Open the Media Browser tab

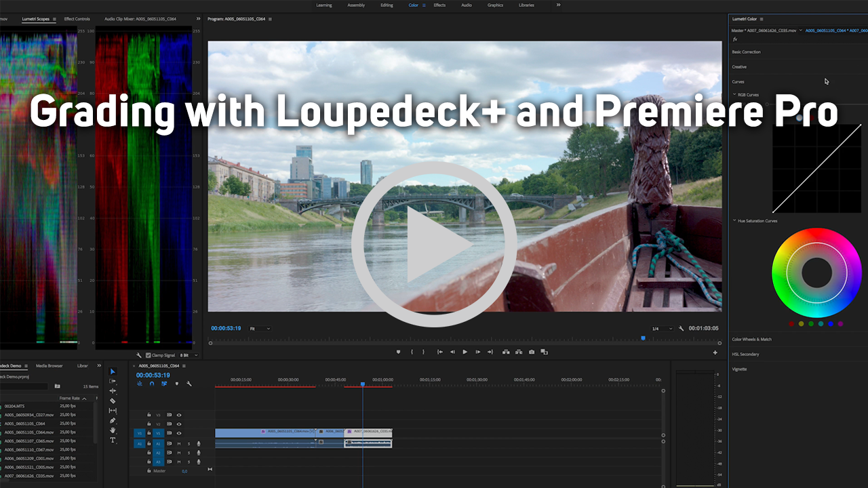[x=50, y=366]
